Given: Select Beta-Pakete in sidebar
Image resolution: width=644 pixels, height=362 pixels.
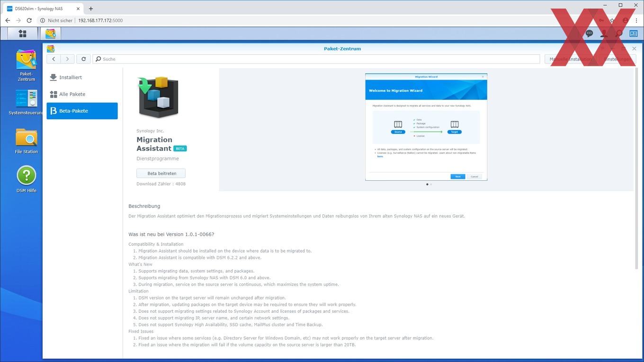Looking at the screenshot, I should pyautogui.click(x=82, y=111).
